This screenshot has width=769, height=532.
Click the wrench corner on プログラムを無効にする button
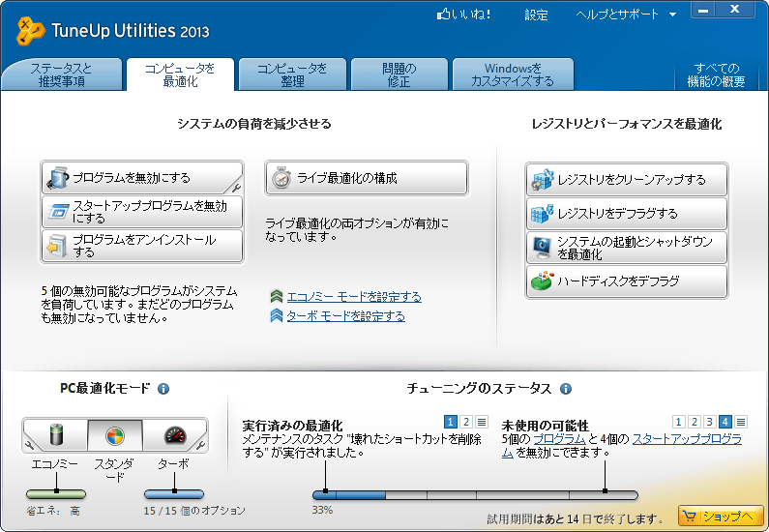[x=236, y=187]
